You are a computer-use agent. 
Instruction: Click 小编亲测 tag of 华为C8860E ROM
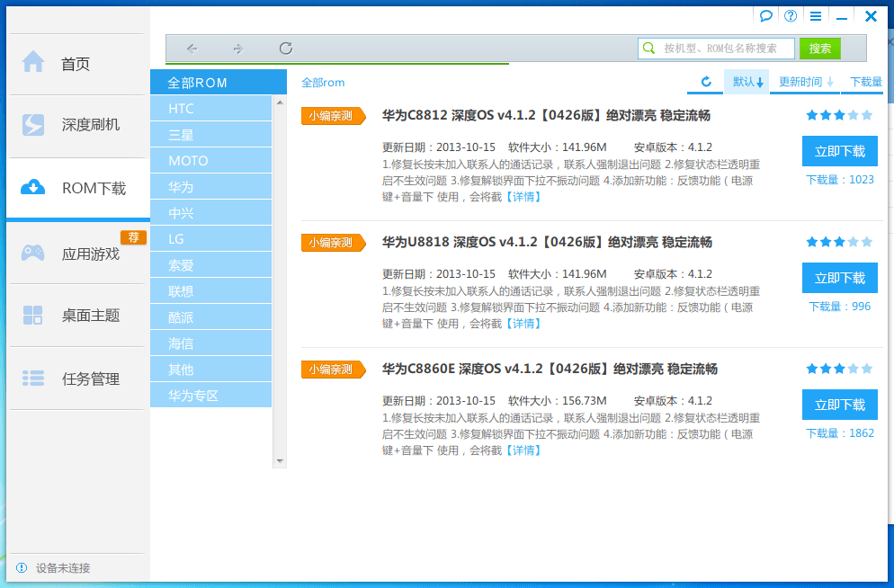[x=334, y=370]
